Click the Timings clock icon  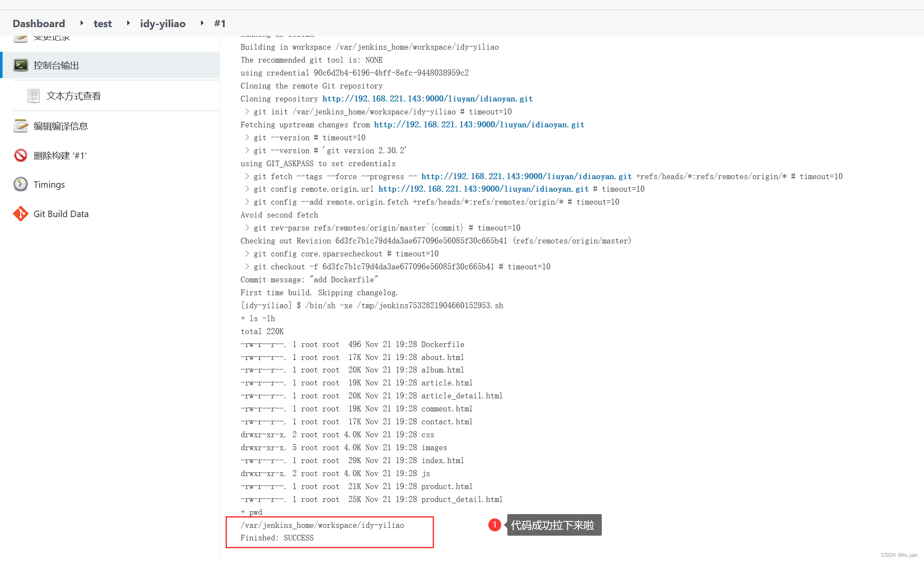pyautogui.click(x=20, y=184)
